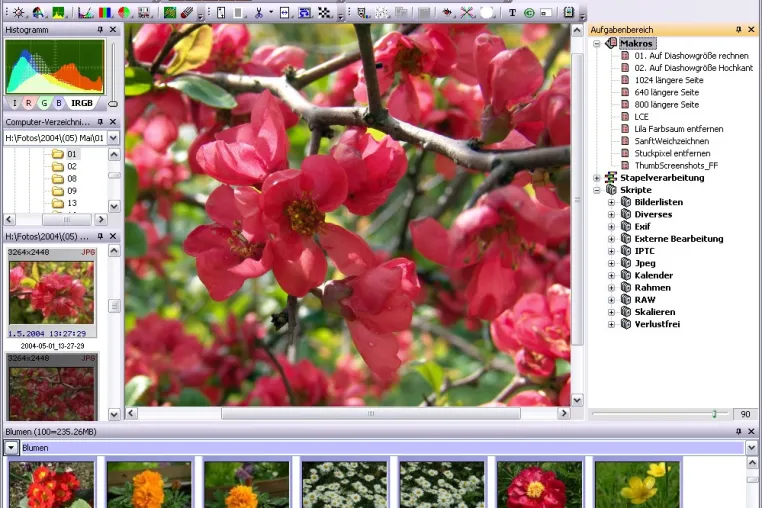Select the orange marigold thumbnail
The height and width of the screenshot is (508, 762).
[149, 485]
